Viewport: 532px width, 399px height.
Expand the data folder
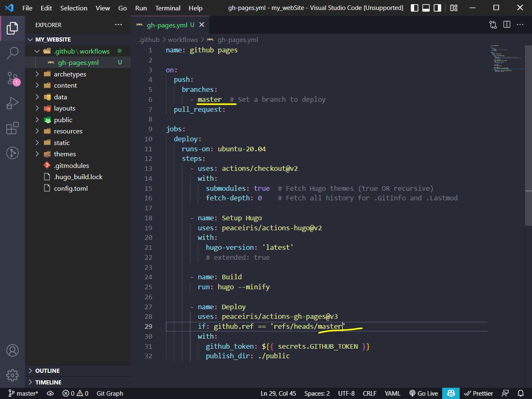coord(78,97)
